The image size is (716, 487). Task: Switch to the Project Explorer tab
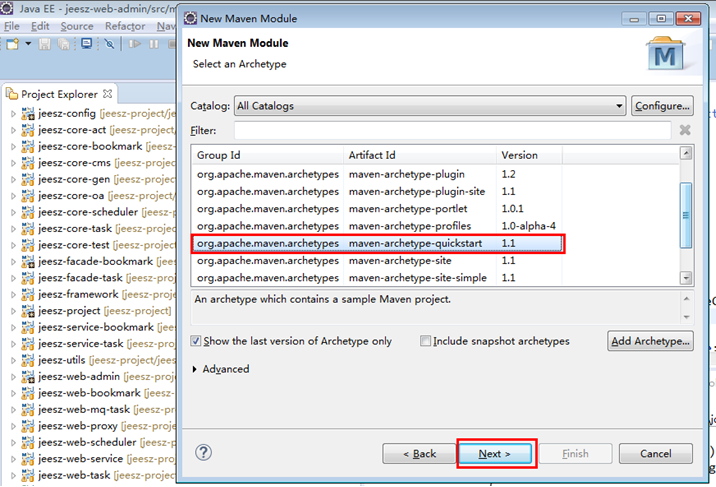[x=59, y=94]
